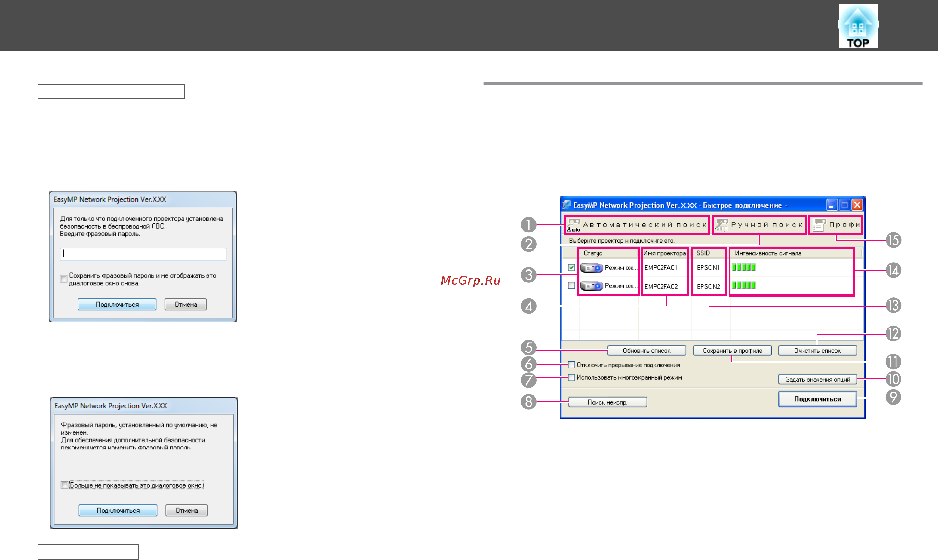This screenshot has width=938, height=560.
Task: Click the manual search icon
Action: pyautogui.click(x=721, y=225)
